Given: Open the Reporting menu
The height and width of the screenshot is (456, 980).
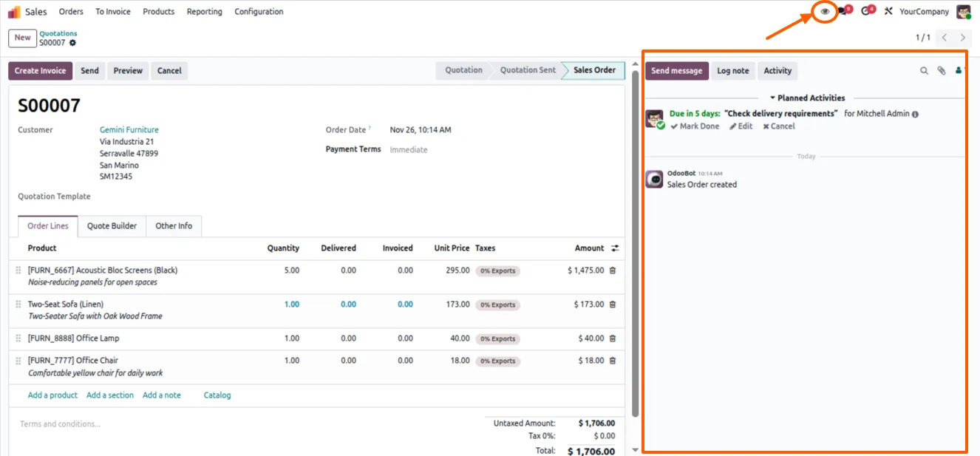Looking at the screenshot, I should tap(205, 12).
